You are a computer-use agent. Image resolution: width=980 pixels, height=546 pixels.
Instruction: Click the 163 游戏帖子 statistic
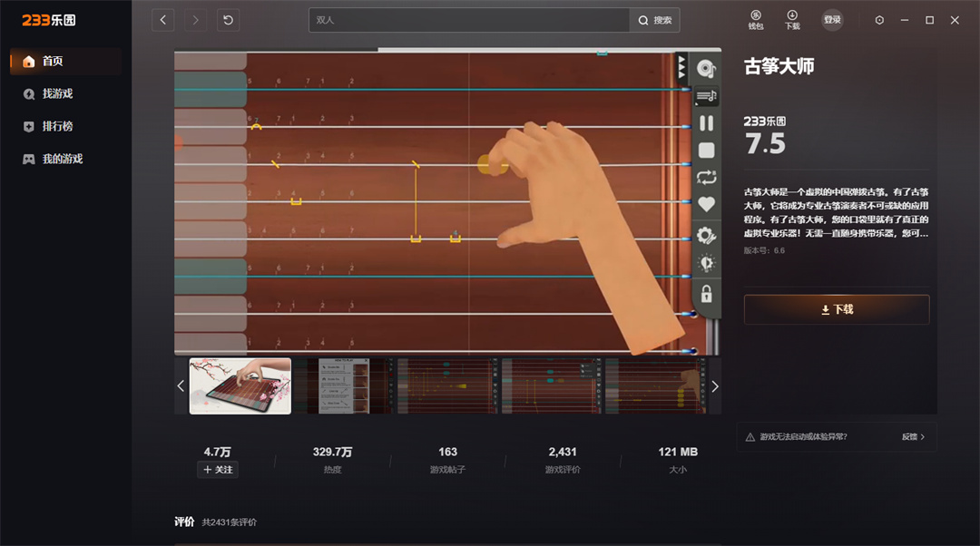pos(447,460)
